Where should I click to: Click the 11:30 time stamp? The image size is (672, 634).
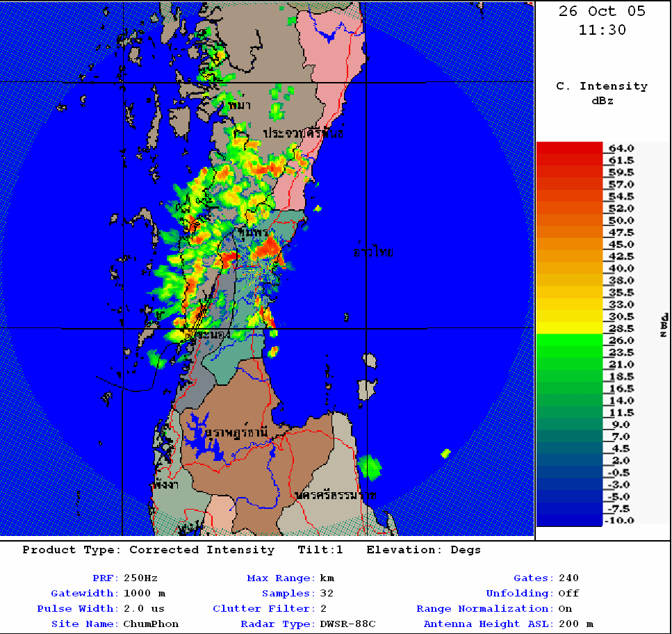click(x=602, y=30)
